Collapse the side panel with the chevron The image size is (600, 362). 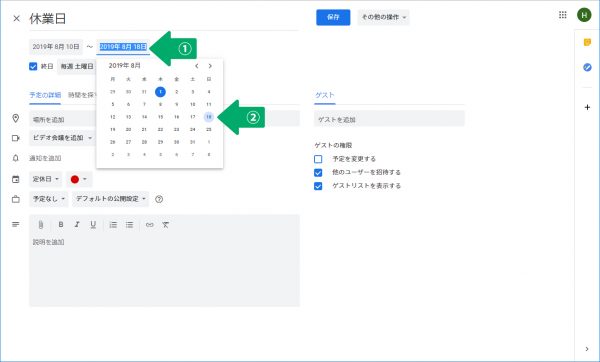587,349
